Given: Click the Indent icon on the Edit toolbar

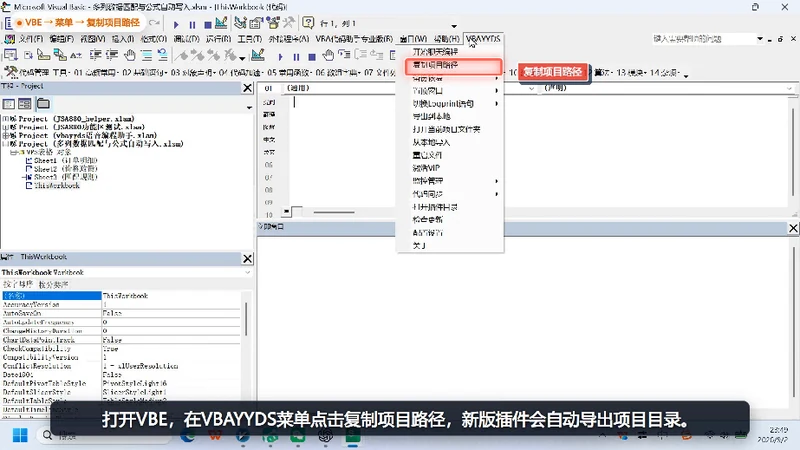Looking at the screenshot, I should [x=95, y=55].
